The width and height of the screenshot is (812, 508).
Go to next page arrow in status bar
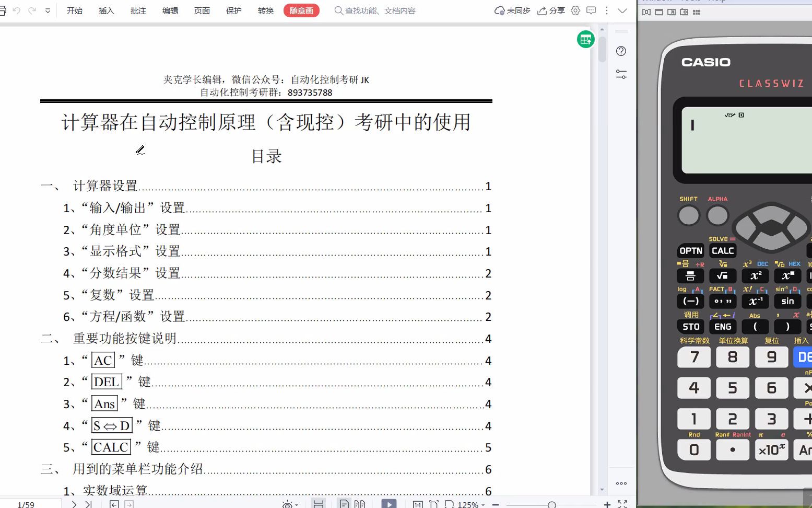(x=74, y=504)
